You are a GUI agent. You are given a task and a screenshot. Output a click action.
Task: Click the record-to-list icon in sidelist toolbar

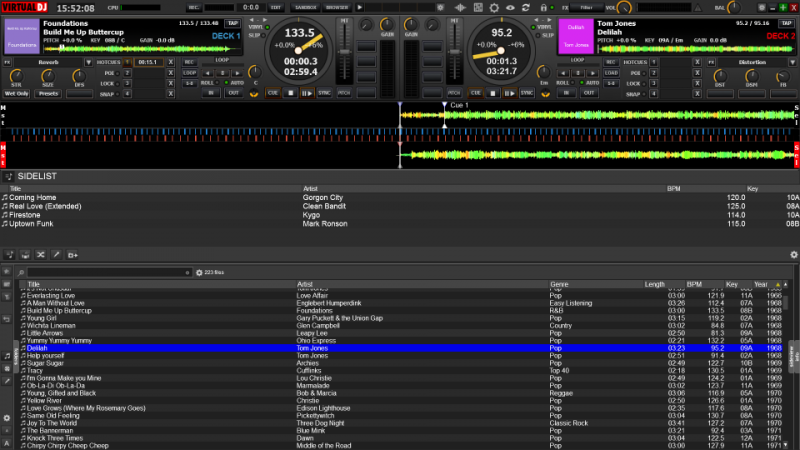click(72, 255)
